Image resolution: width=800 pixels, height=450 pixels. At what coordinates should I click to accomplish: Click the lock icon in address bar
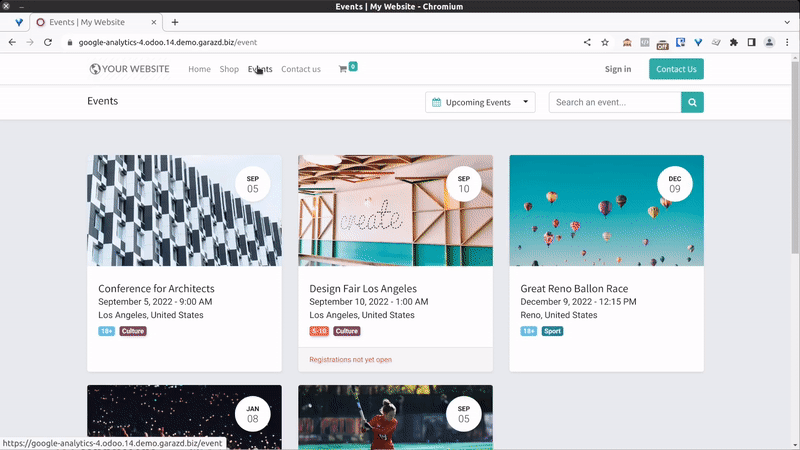tap(70, 42)
